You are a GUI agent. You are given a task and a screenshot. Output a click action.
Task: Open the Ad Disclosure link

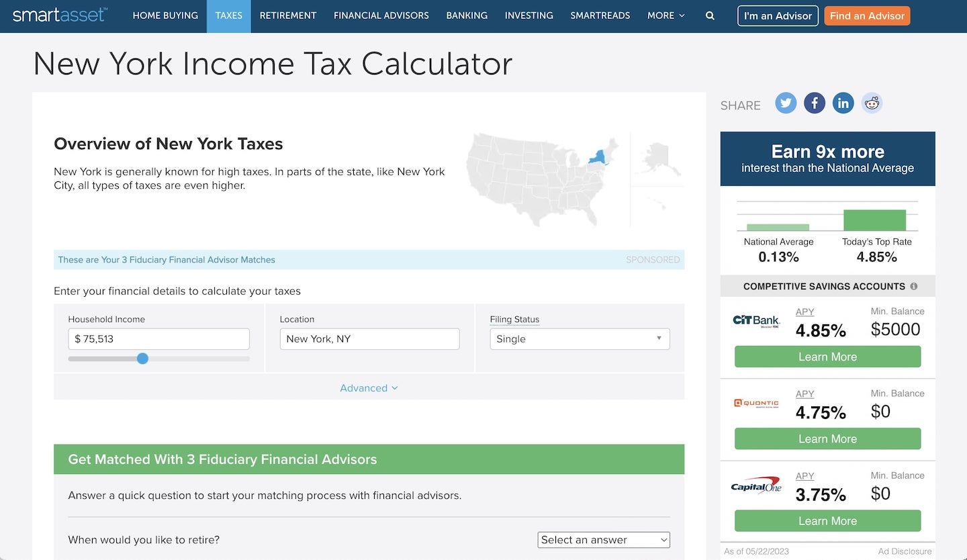click(905, 551)
